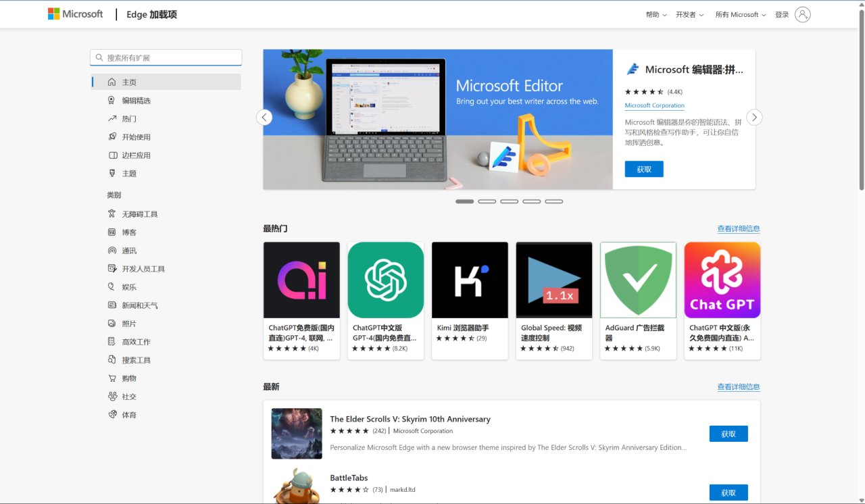Click the 娱乐 category icon

point(112,286)
